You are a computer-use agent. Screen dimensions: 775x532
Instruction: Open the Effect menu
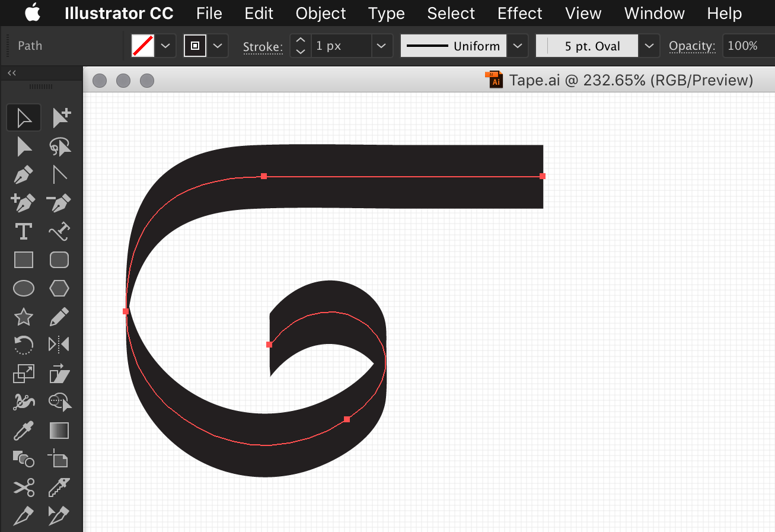tap(519, 13)
